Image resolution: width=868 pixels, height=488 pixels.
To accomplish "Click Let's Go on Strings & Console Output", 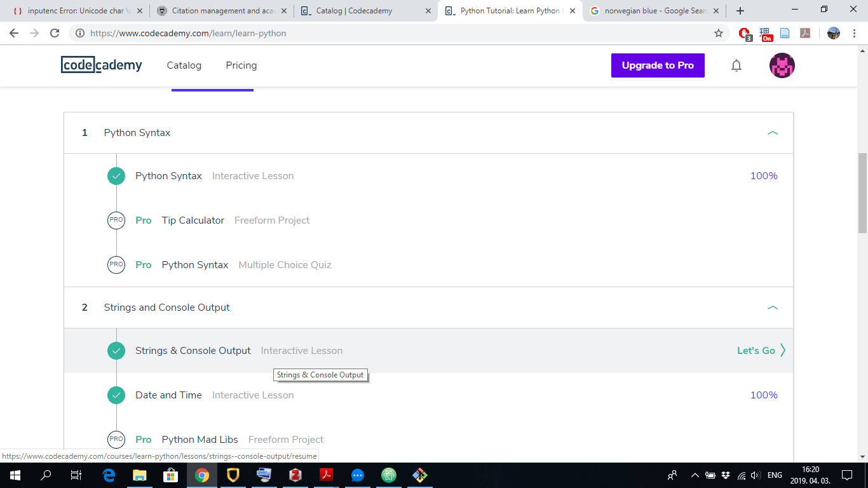I will coord(756,351).
